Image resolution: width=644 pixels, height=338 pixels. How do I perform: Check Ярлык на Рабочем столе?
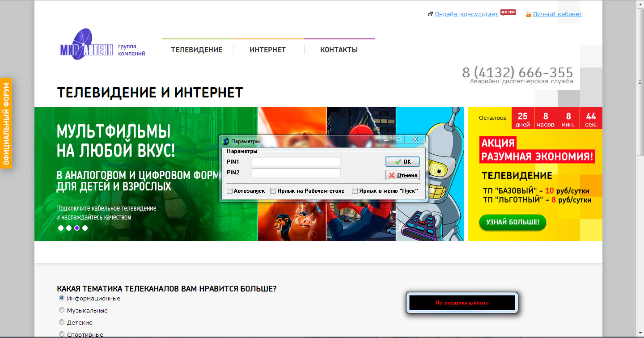coord(273,191)
